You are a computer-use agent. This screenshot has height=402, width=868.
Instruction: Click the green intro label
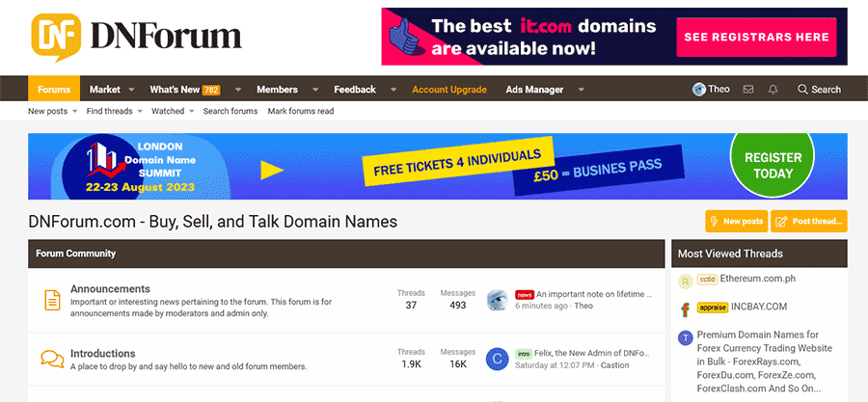(524, 354)
